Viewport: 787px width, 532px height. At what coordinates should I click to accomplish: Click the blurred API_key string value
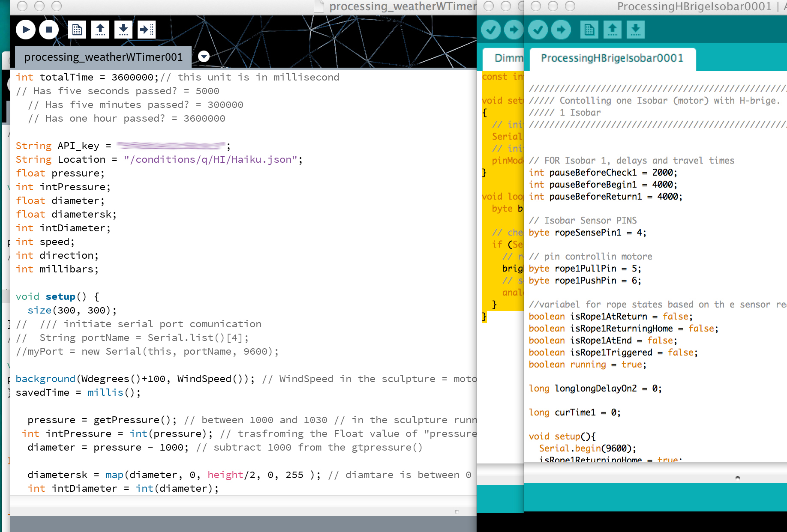coord(171,146)
